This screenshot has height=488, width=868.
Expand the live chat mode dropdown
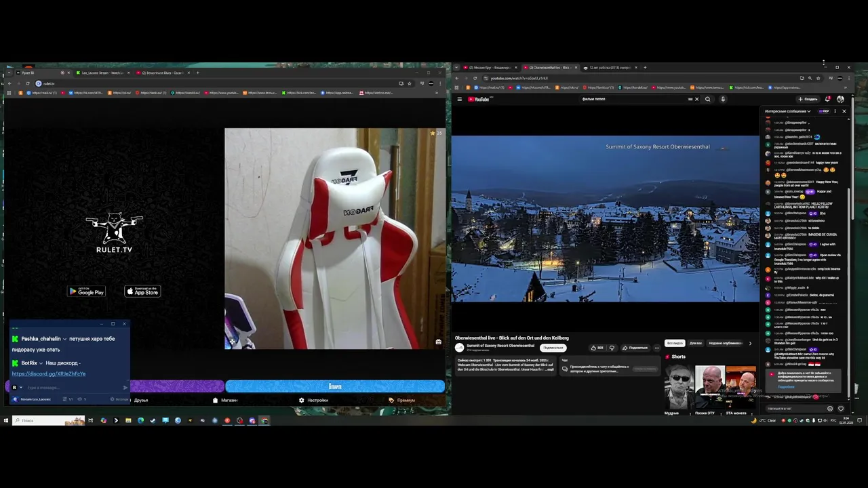pyautogui.click(x=787, y=111)
